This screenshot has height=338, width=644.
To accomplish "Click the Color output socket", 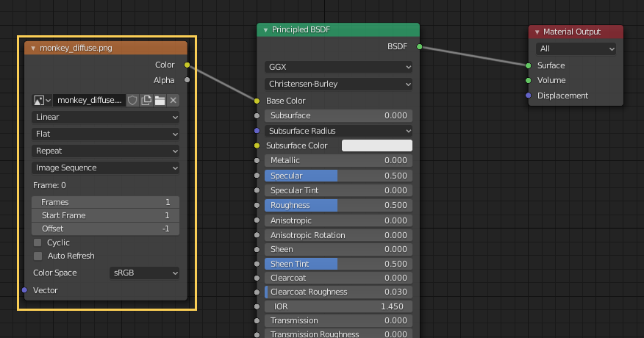I will [x=187, y=65].
